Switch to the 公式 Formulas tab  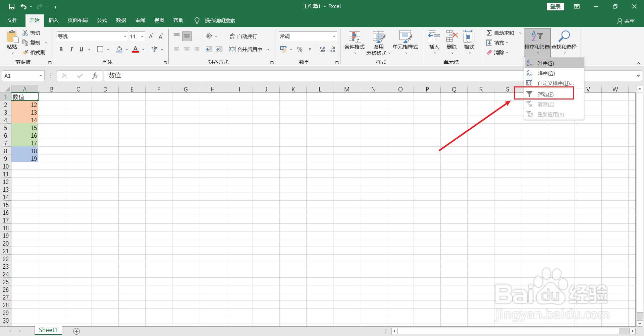coord(102,20)
